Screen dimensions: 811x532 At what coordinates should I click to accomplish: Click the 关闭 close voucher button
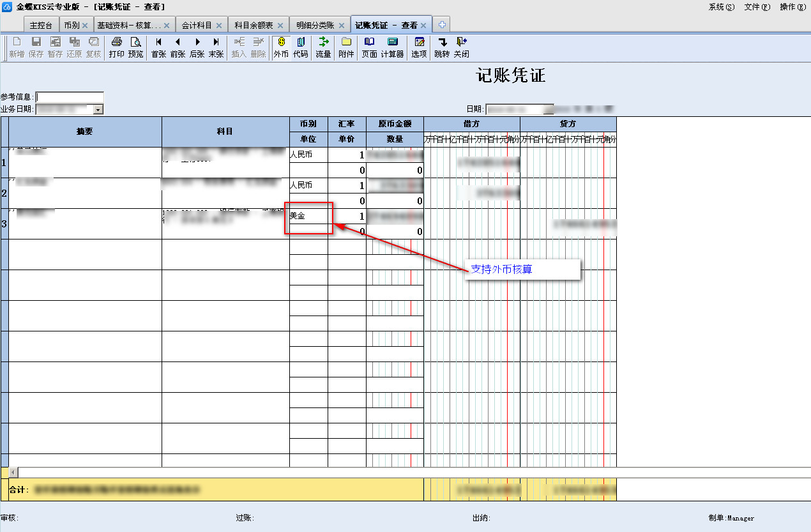[461, 47]
